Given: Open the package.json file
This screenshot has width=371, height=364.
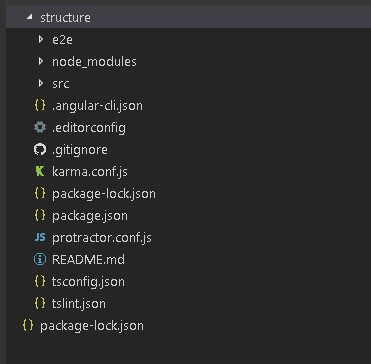Looking at the screenshot, I should [x=90, y=216].
